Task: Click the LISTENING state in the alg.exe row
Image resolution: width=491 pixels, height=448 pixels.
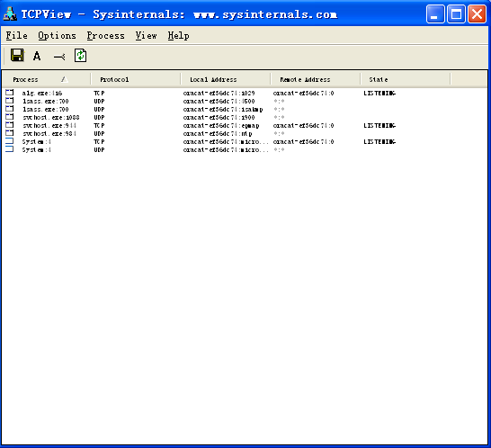Action: [x=379, y=94]
